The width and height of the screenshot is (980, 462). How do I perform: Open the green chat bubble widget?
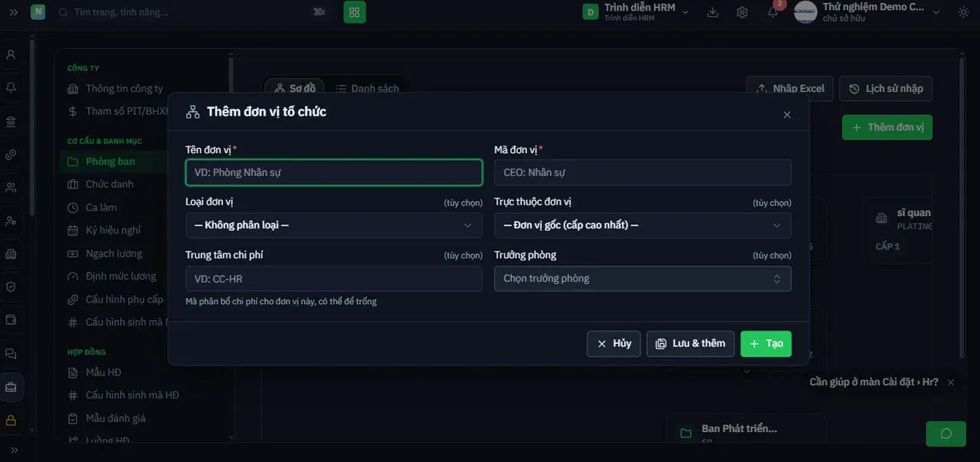[946, 434]
